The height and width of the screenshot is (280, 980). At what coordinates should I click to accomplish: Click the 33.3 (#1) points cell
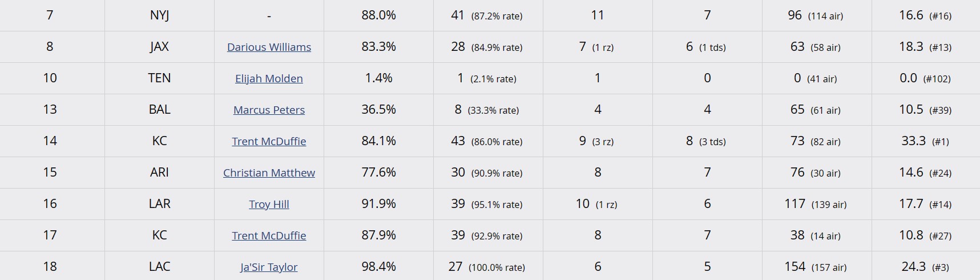(925, 141)
